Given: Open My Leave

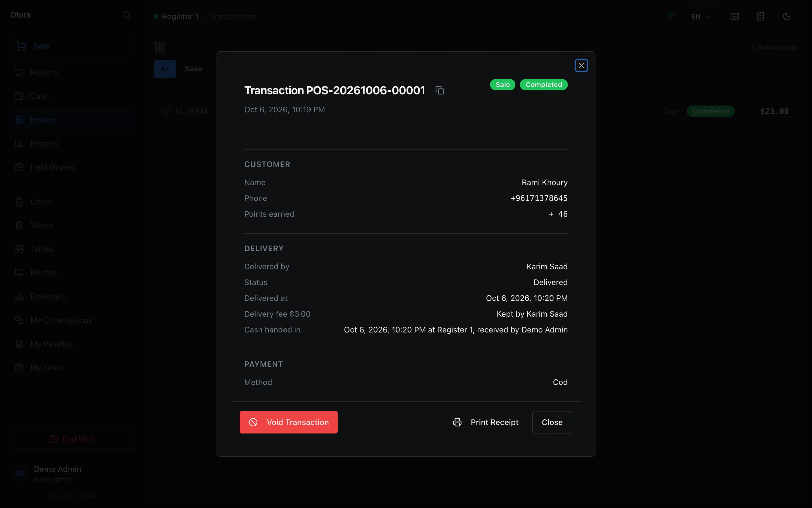Looking at the screenshot, I should tap(72, 367).
